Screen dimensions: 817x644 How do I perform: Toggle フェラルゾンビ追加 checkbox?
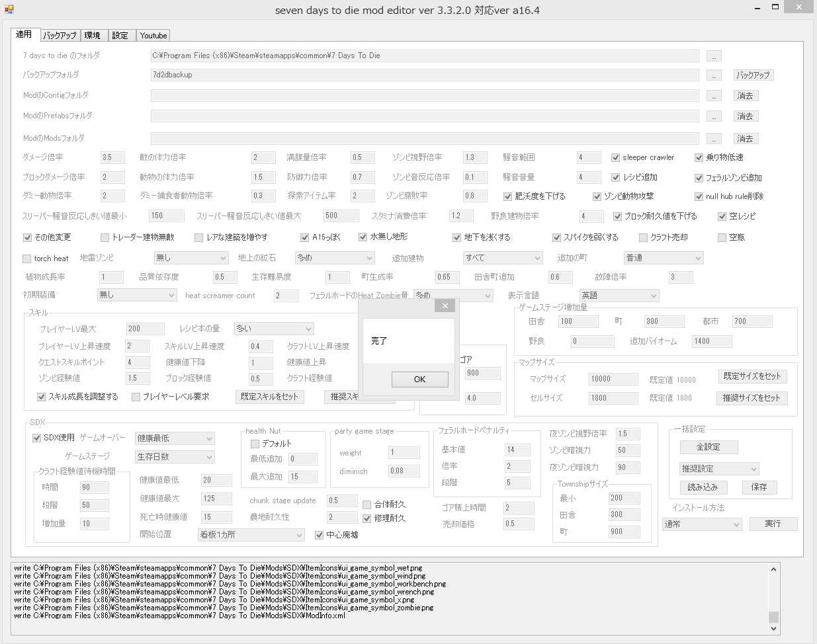click(699, 178)
